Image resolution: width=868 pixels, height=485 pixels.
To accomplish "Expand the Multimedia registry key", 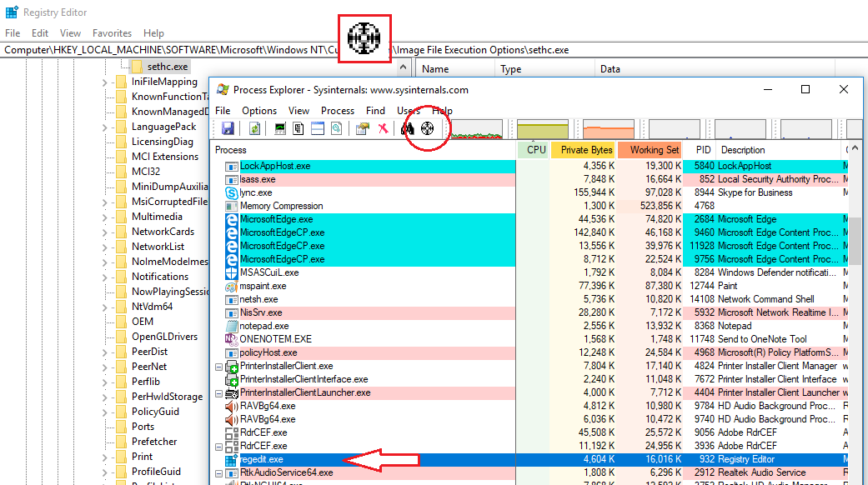I will pyautogui.click(x=104, y=217).
